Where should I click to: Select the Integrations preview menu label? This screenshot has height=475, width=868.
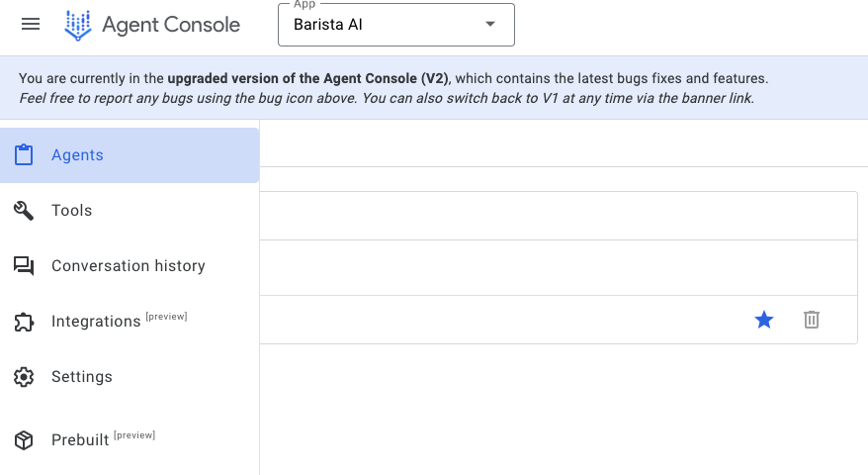click(120, 321)
